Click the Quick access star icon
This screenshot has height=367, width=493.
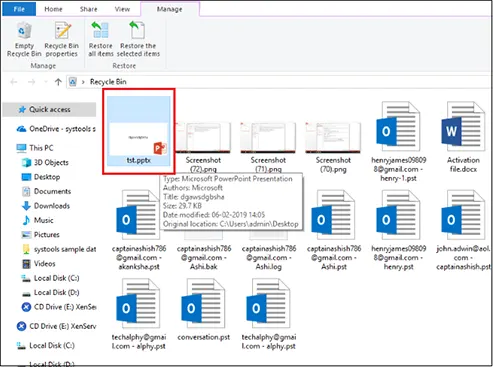[x=22, y=109]
